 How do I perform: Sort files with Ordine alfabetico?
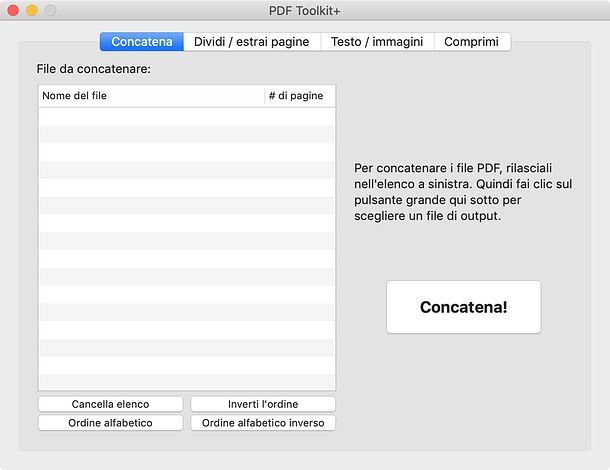110,423
